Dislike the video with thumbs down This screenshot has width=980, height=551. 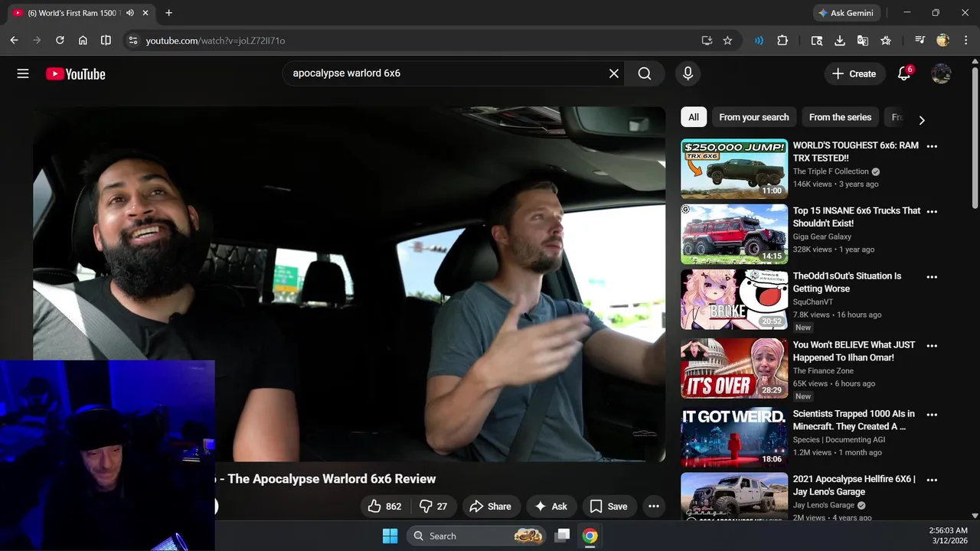pos(433,506)
